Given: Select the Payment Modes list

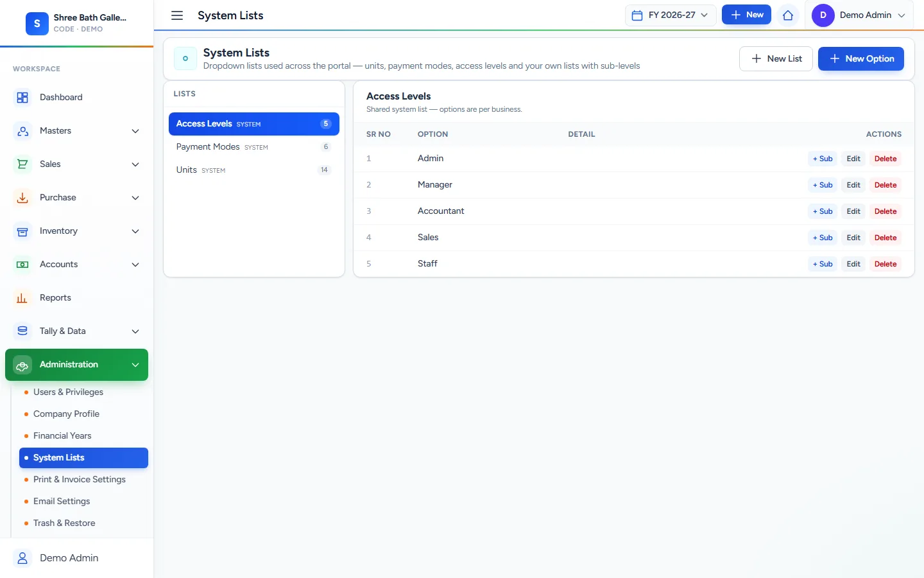Looking at the screenshot, I should [254, 147].
